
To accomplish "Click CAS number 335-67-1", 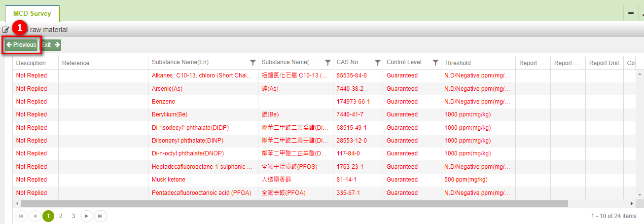I will [x=348, y=193].
